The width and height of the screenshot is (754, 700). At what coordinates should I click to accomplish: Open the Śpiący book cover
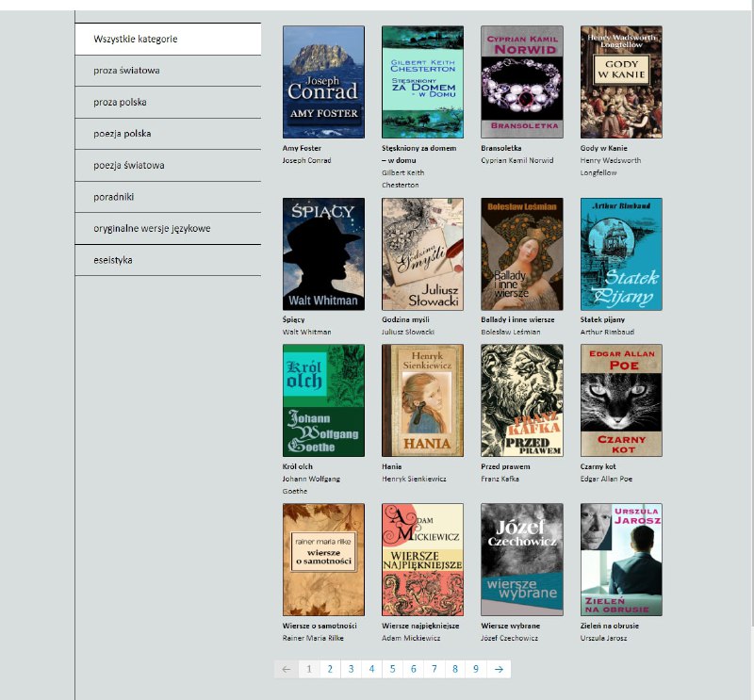click(323, 253)
